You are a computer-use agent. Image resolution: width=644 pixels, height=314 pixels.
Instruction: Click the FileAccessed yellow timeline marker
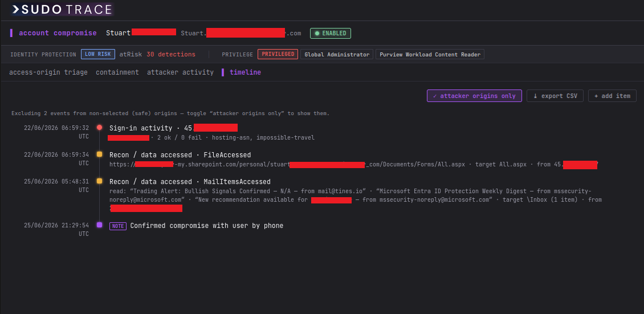pos(99,155)
